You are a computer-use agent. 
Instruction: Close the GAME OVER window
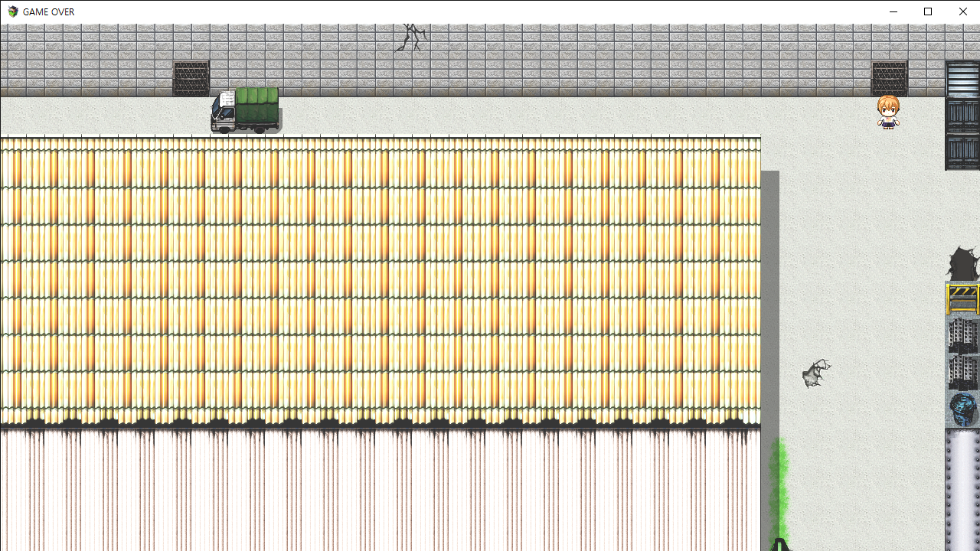pos(962,11)
